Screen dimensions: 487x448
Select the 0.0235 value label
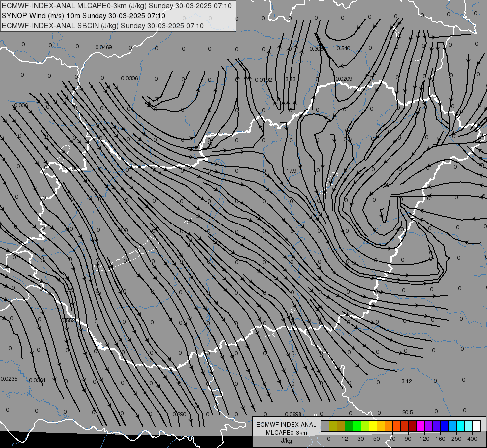pos(9,379)
